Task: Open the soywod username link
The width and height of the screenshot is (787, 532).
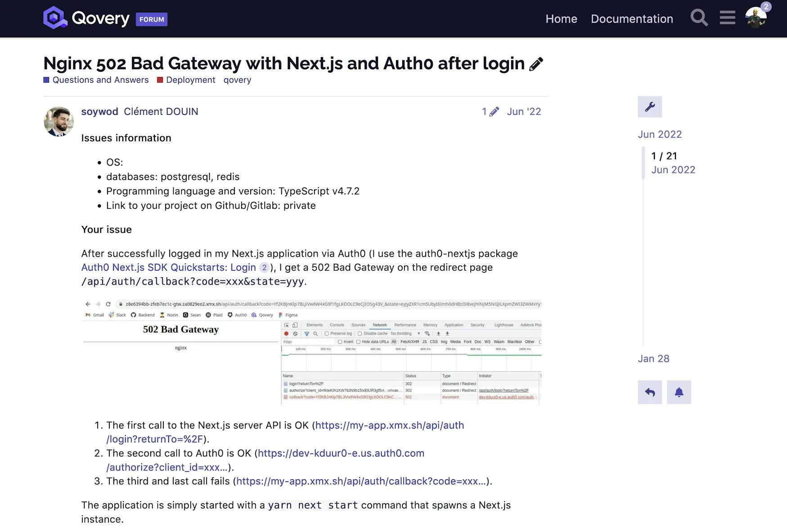Action: [x=99, y=112]
